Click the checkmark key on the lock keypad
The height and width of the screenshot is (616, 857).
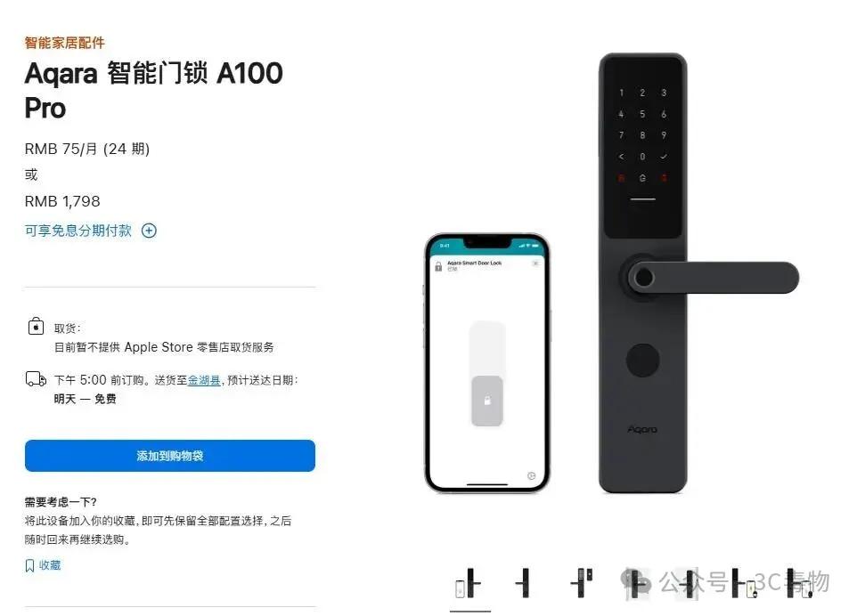[664, 157]
